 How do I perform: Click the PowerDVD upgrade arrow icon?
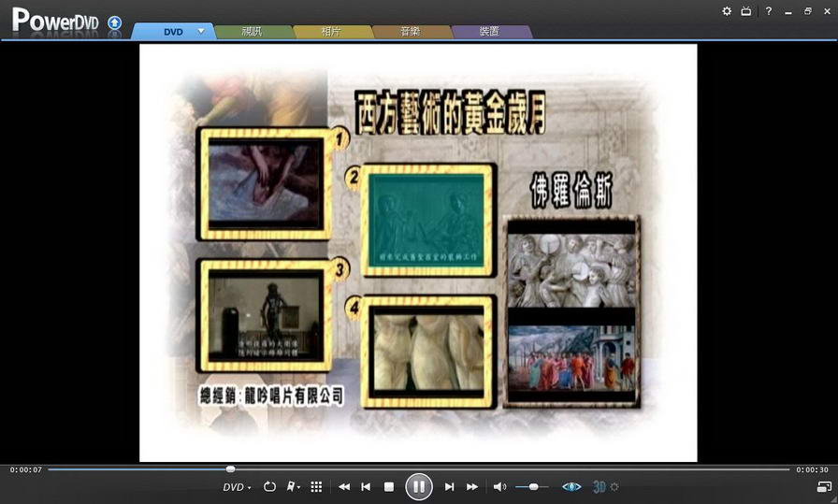point(115,22)
